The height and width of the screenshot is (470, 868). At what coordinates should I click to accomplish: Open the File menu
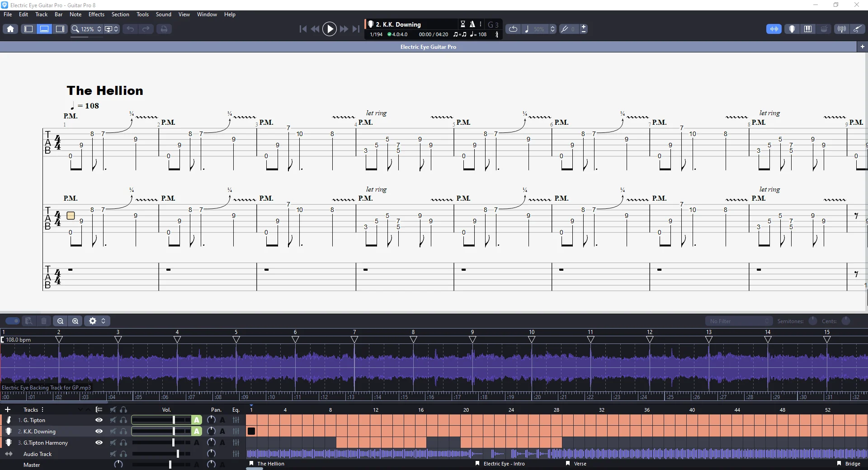coord(8,14)
